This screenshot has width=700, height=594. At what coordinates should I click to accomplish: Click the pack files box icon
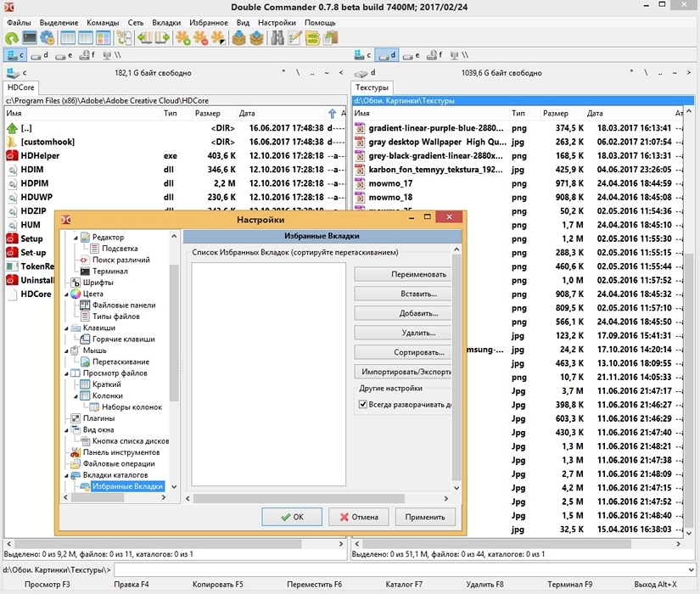(x=239, y=38)
